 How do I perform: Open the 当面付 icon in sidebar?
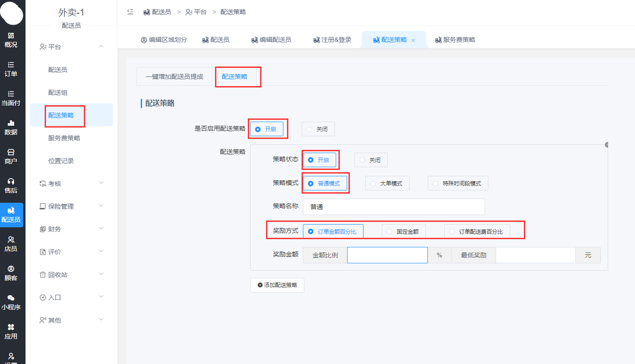[11, 94]
